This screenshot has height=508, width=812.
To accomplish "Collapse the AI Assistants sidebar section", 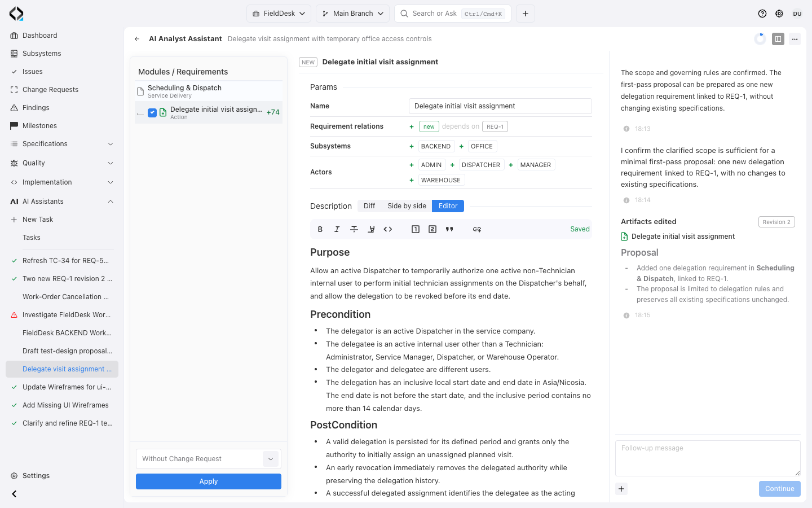I will (x=62, y=202).
